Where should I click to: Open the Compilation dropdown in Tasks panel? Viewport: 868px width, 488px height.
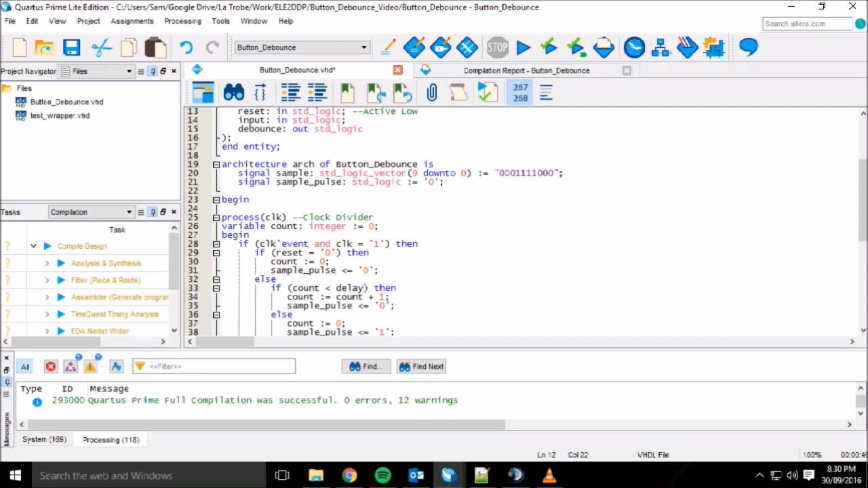[x=91, y=212]
